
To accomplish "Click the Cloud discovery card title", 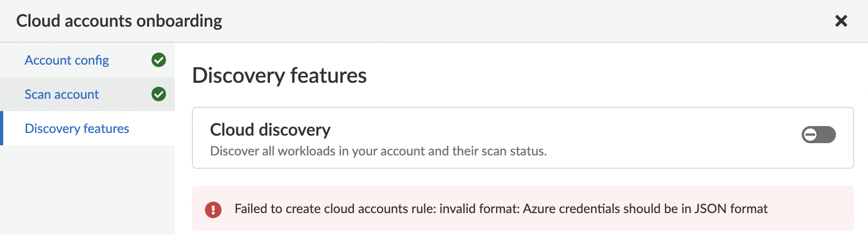I will tap(270, 130).
